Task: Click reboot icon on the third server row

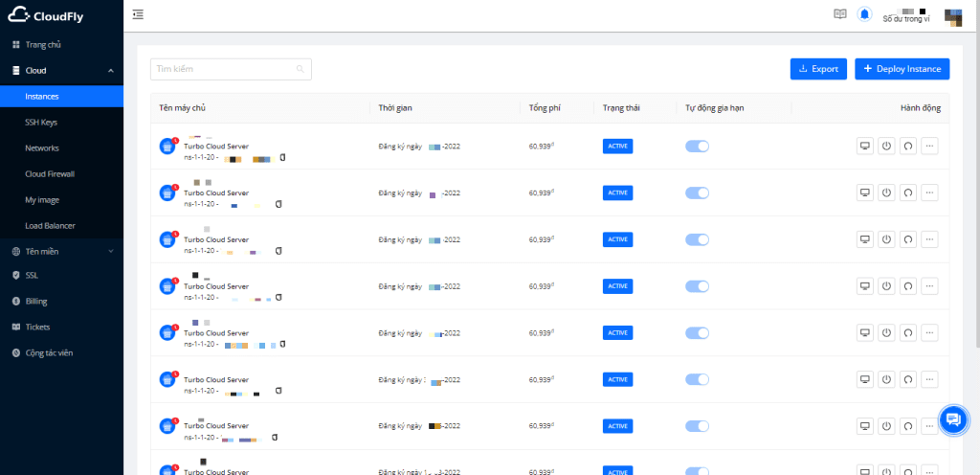Action: tap(906, 239)
